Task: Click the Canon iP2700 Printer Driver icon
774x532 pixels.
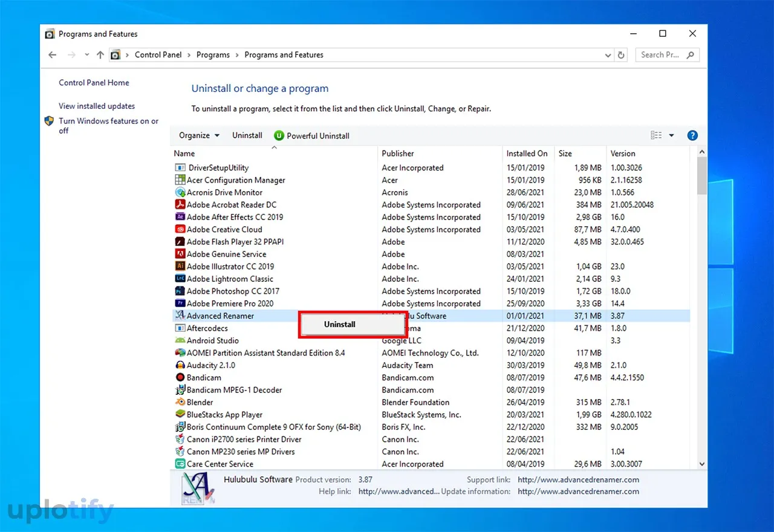Action: (x=180, y=439)
